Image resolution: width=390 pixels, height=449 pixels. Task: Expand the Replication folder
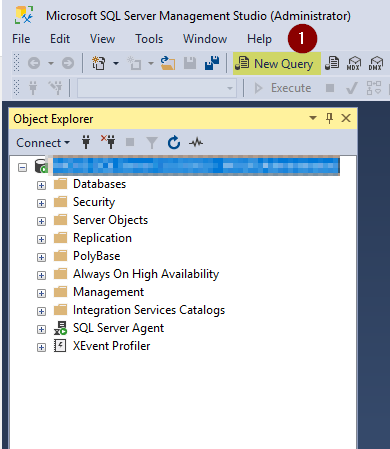coord(41,239)
